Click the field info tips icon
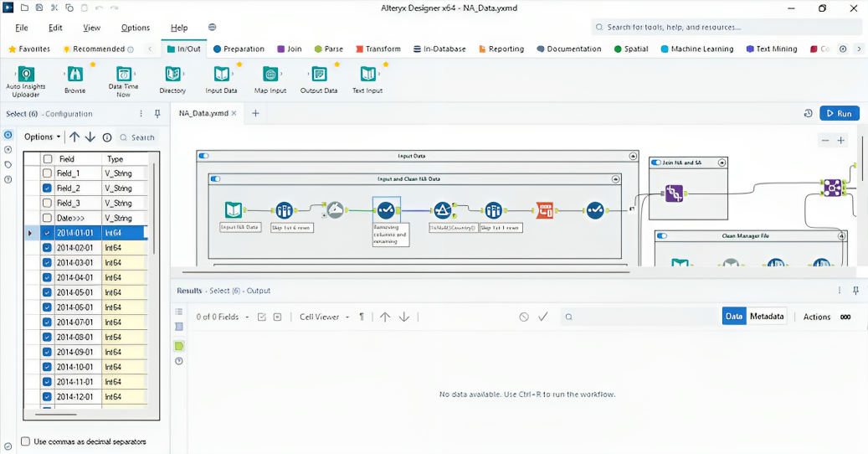The height and width of the screenshot is (454, 868). pos(107,137)
